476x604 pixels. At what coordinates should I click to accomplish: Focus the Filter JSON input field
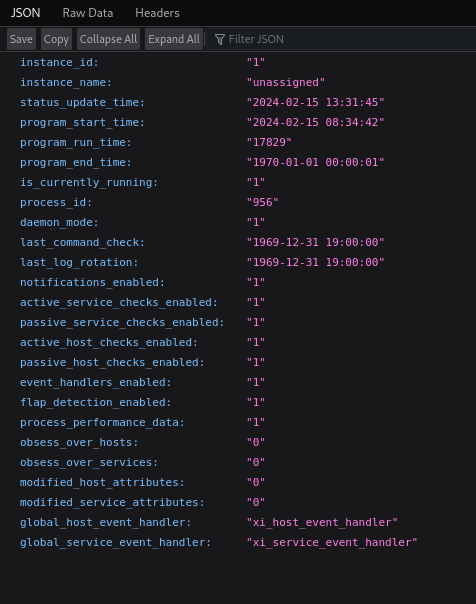tap(341, 39)
